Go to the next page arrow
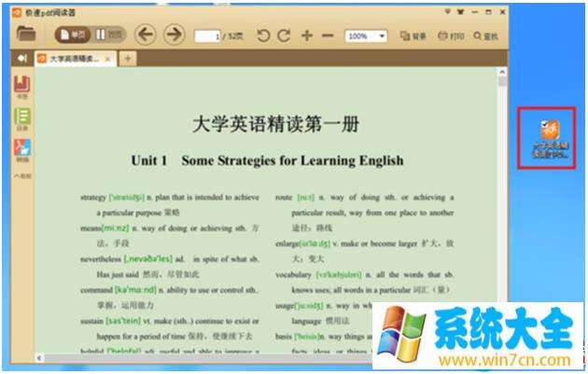This screenshot has width=588, height=374. point(174,35)
